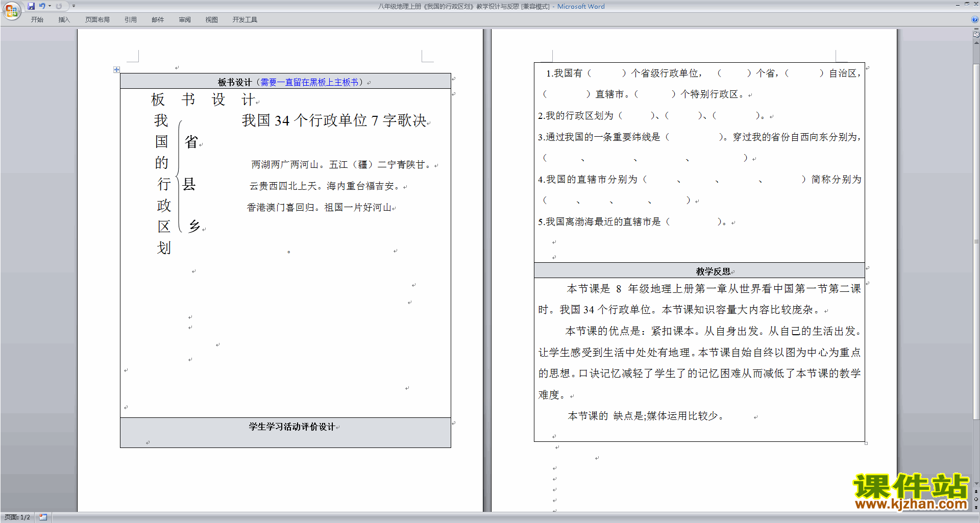The image size is (980, 523).
Task: Click the 教学反思 header cell
Action: (699, 271)
